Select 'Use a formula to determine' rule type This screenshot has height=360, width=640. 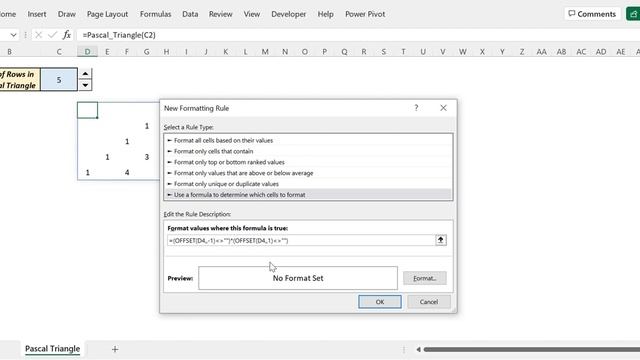pyautogui.click(x=309, y=195)
